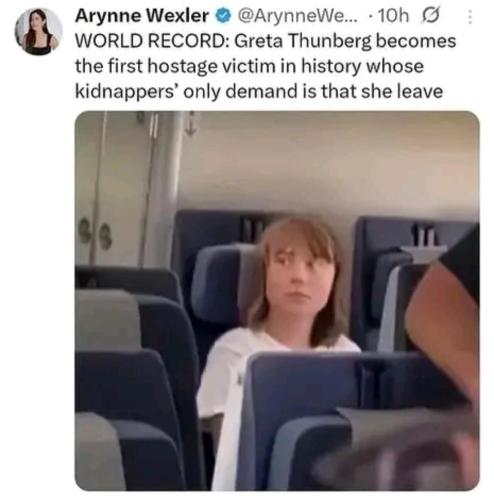Click the down arrow marking on the cabin pillar
The image size is (494, 500).
[x=190, y=124]
